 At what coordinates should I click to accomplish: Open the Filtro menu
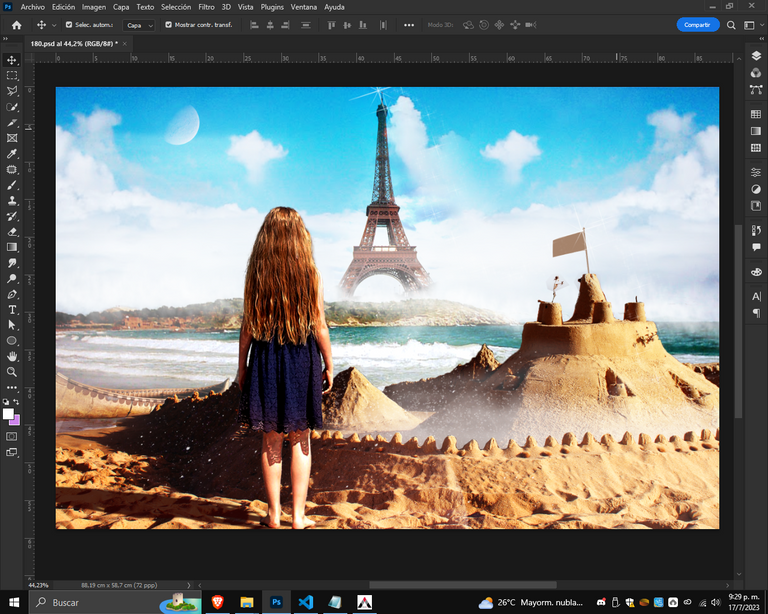206,7
